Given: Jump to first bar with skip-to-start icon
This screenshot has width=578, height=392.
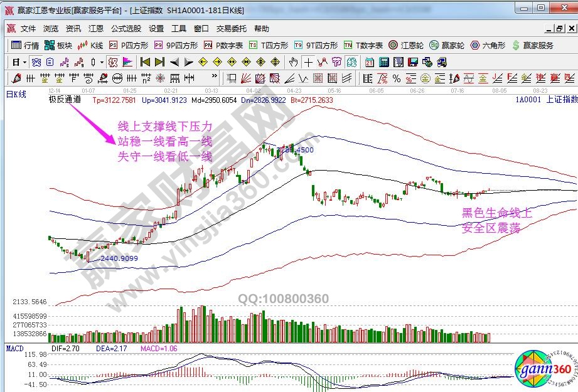Looking at the screenshot, I should [145, 62].
